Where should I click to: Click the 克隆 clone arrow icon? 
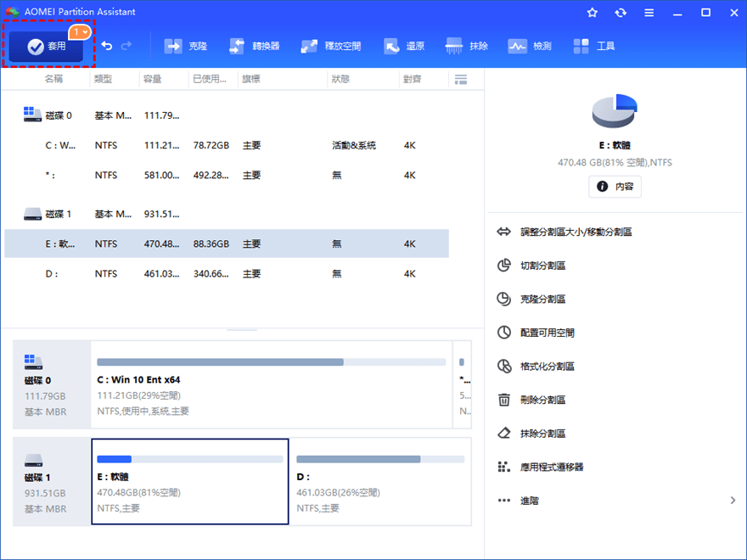point(173,46)
